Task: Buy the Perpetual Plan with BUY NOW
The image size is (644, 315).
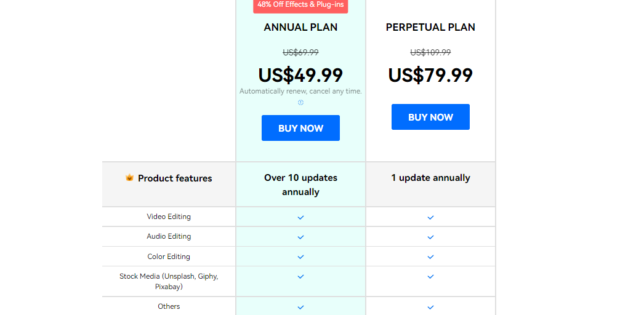Action: point(430,117)
